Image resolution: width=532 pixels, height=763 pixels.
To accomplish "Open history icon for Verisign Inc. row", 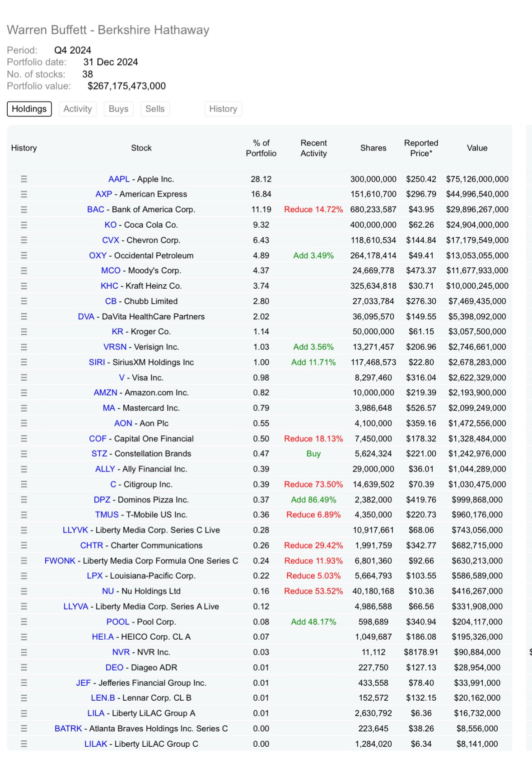I will click(x=24, y=347).
